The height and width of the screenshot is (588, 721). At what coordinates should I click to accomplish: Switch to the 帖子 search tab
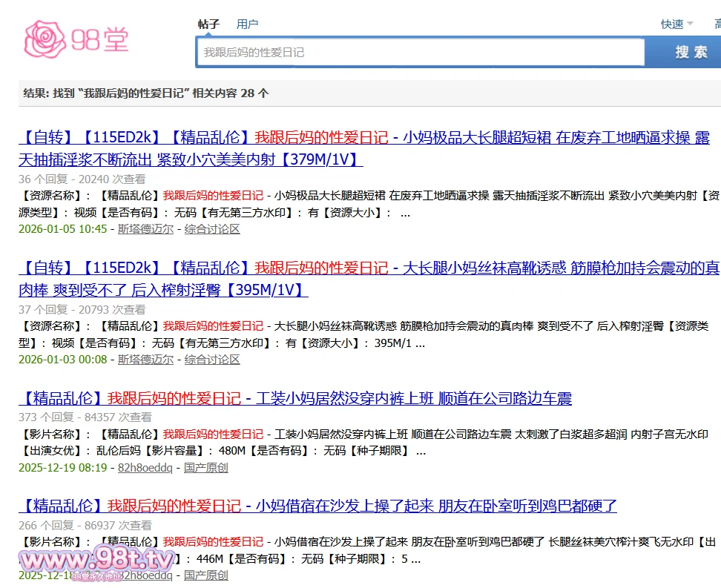point(208,24)
